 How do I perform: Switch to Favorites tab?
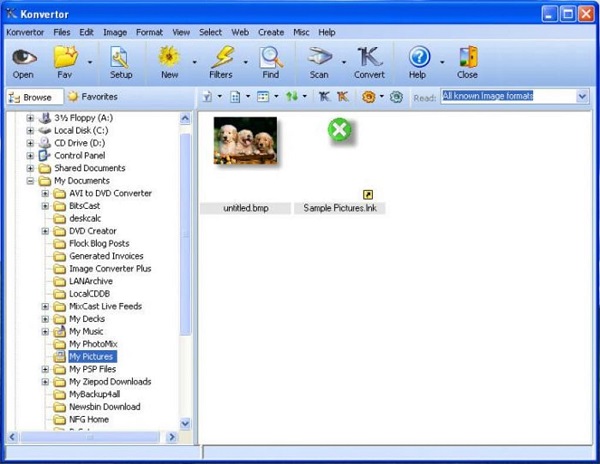coord(92,97)
